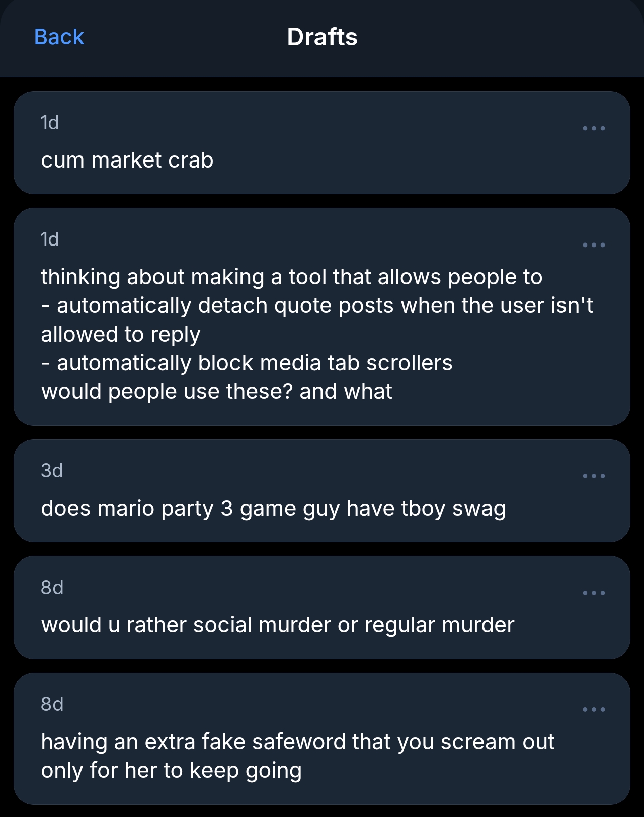Open the "thinking about making a tool" draft
The image size is (644, 817).
pos(291,277)
